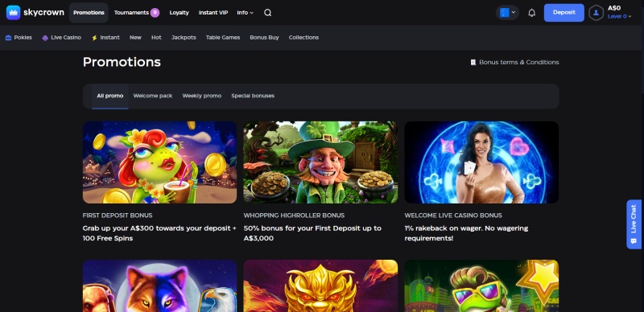644x312 pixels.
Task: Open Bonus terms & Conditions link
Action: click(514, 63)
